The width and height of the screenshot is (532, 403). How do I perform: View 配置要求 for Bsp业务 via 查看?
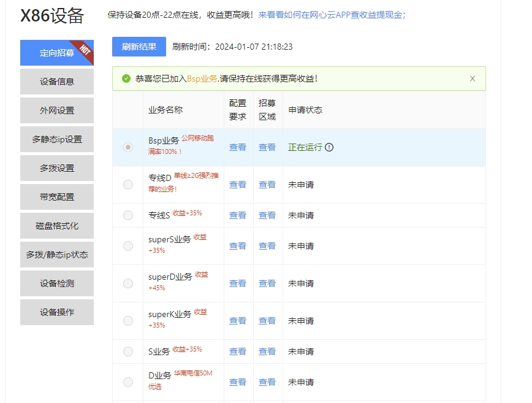(237, 147)
